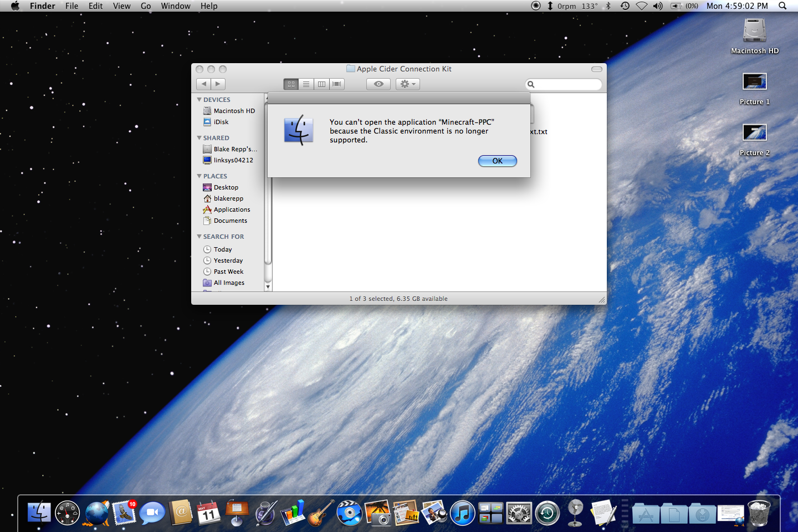
Task: Click the Bluetooth menu bar icon
Action: pos(608,6)
